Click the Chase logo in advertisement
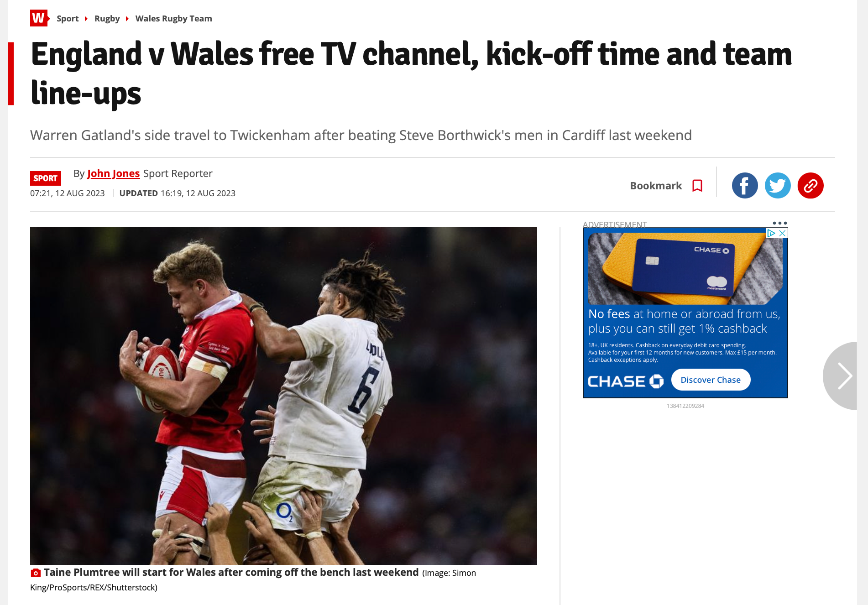This screenshot has height=605, width=868. click(x=626, y=381)
